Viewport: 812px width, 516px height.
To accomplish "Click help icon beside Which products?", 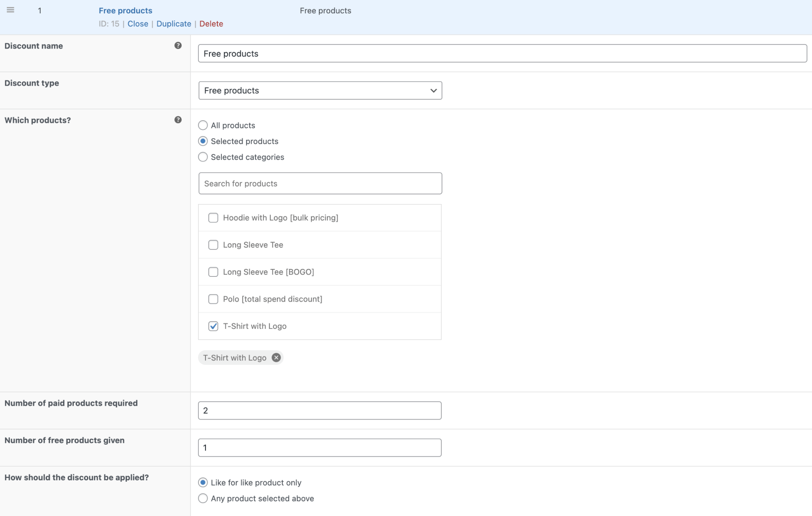I will (x=178, y=120).
